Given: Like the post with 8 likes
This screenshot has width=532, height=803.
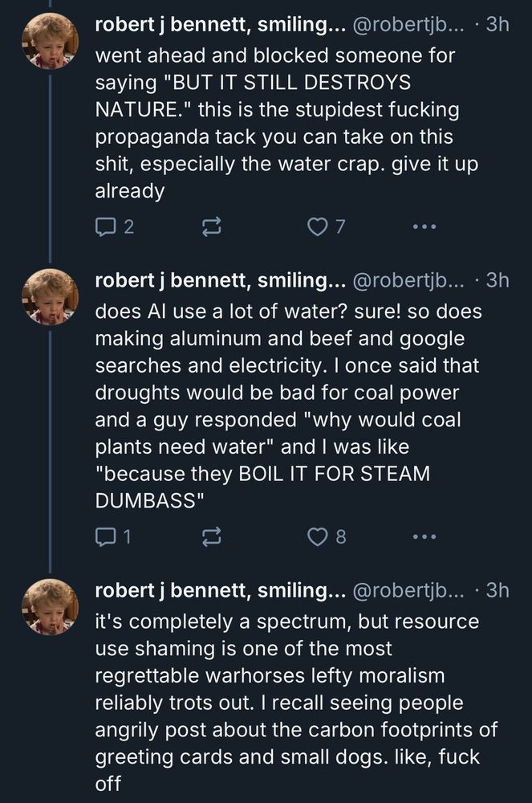Looking at the screenshot, I should [327, 536].
